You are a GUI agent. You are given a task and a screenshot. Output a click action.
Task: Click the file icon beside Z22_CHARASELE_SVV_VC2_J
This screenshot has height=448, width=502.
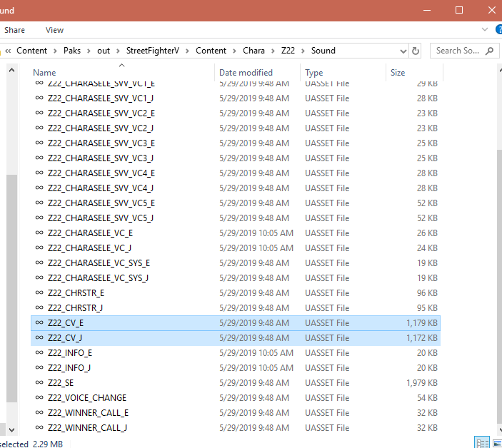39,128
